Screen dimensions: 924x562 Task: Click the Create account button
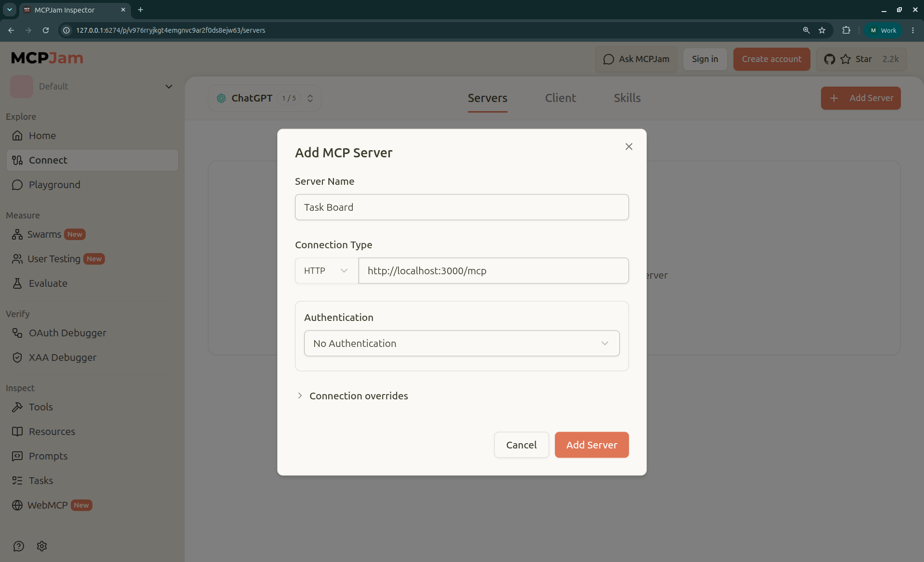[x=771, y=59]
